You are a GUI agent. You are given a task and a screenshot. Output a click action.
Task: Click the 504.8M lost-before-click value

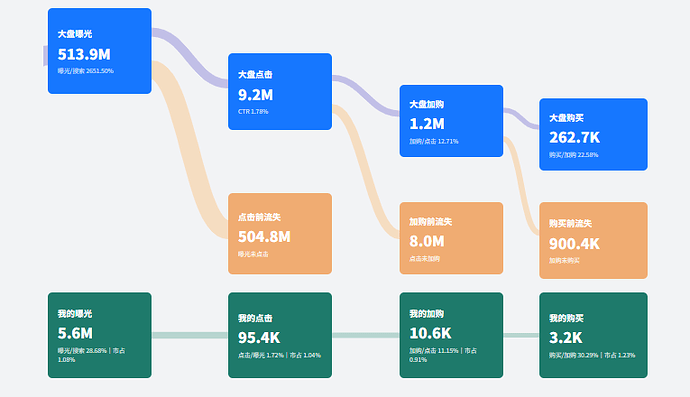tap(264, 237)
